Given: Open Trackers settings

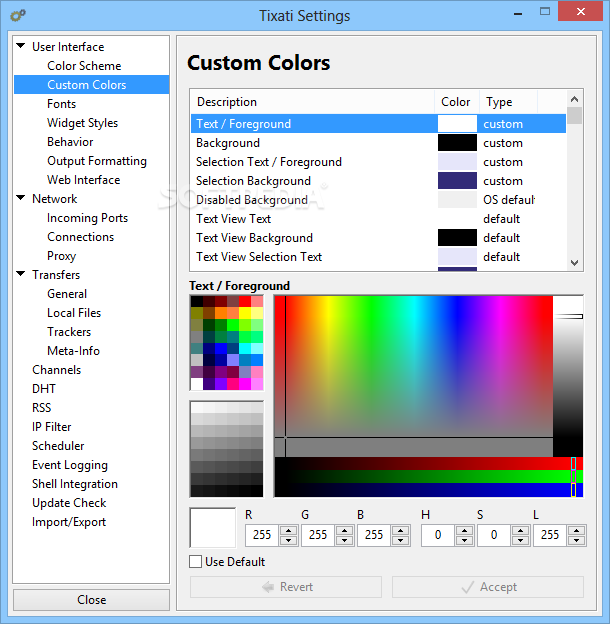Looking at the screenshot, I should [x=69, y=332].
